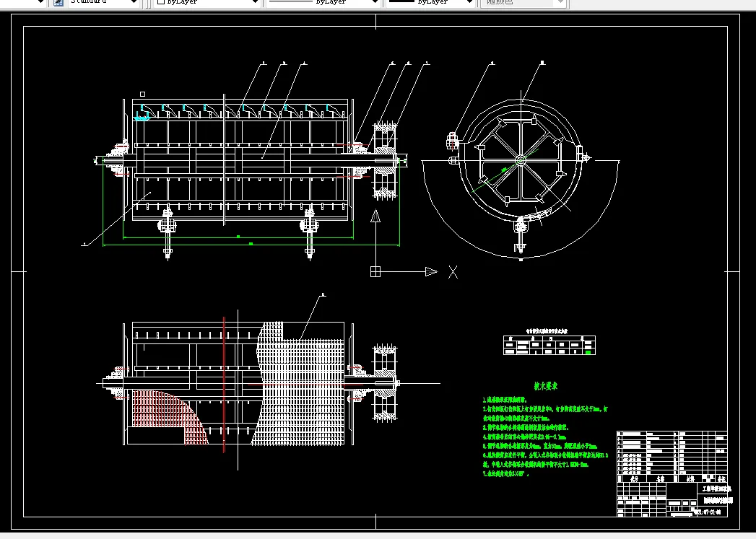The height and width of the screenshot is (539, 756).
Task: Open the greyed 随颜色 plot style dropdown
Action: pos(560,2)
